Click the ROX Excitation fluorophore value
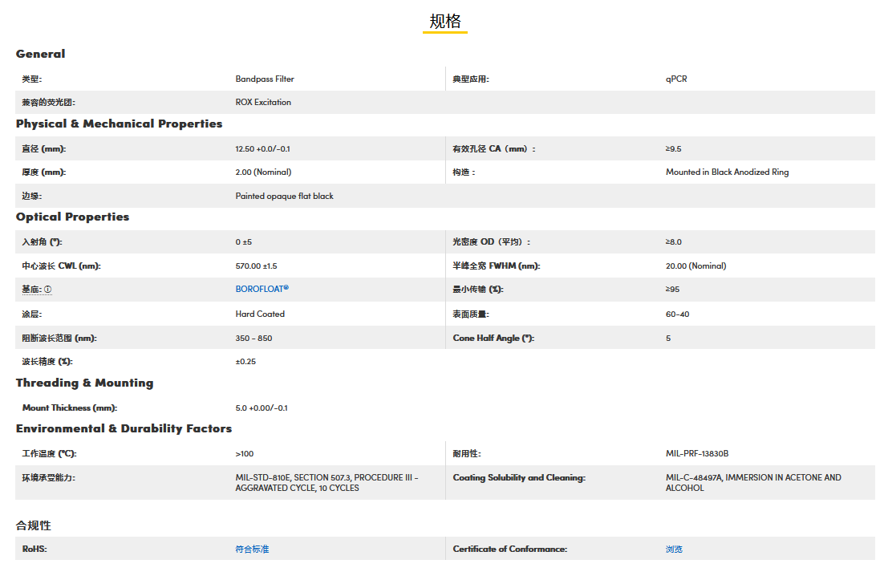The width and height of the screenshot is (884, 588). point(263,103)
